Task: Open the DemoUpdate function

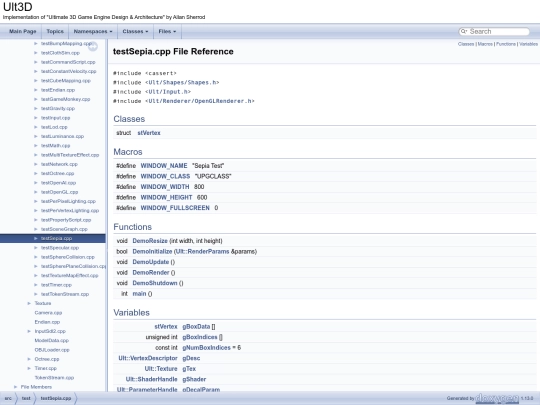Action: [x=151, y=262]
